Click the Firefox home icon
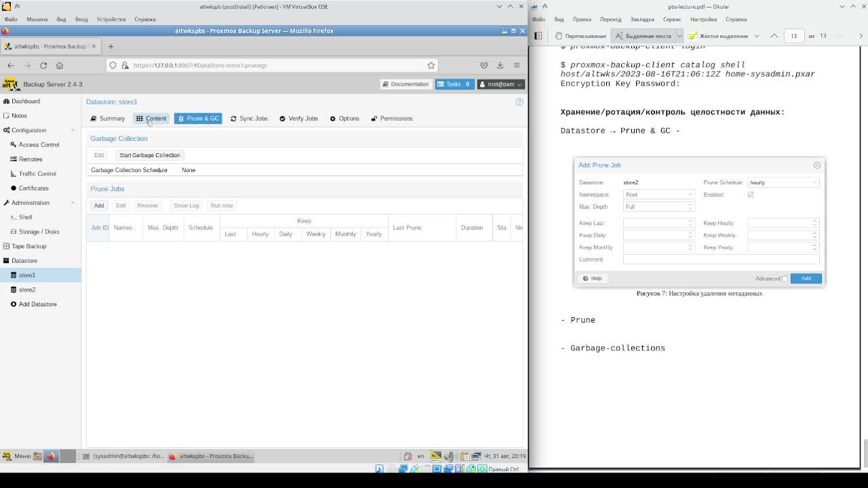The width and height of the screenshot is (868, 488). click(60, 65)
